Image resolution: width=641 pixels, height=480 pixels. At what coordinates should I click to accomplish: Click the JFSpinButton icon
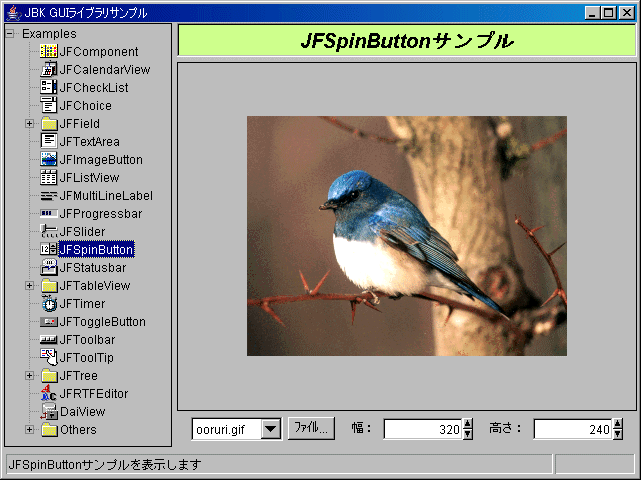pyautogui.click(x=49, y=249)
